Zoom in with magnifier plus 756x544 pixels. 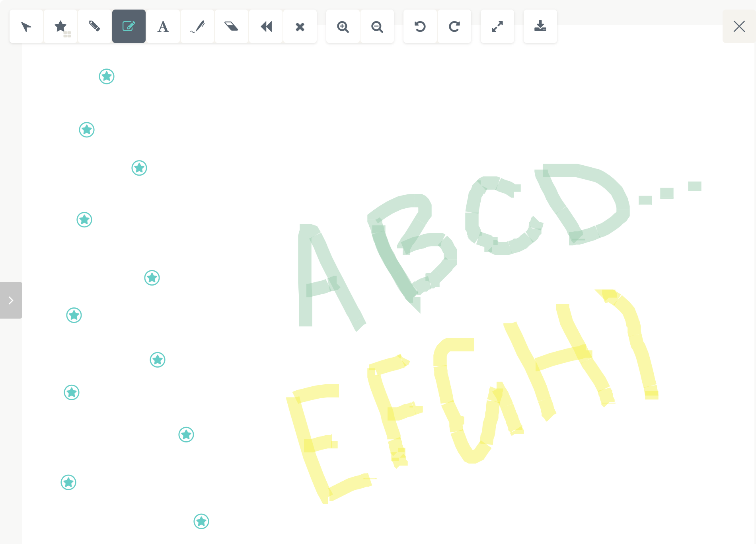point(343,26)
